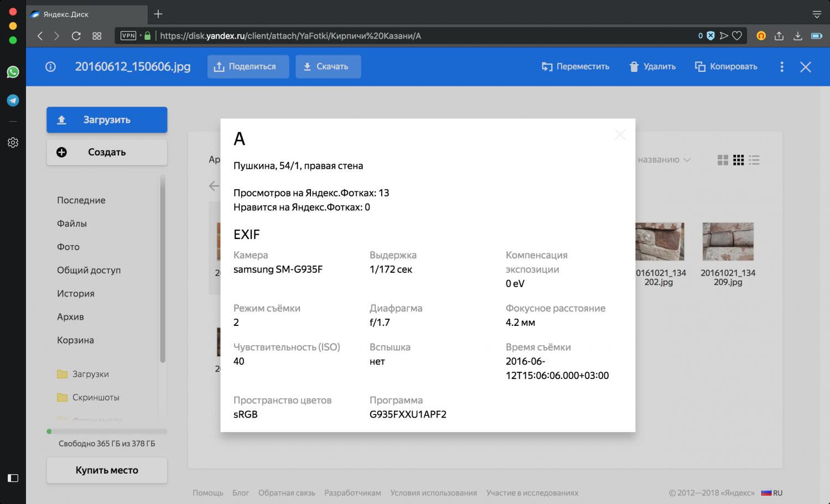The width and height of the screenshot is (830, 504).
Task: Bookmark page with heart icon
Action: pyautogui.click(x=737, y=36)
